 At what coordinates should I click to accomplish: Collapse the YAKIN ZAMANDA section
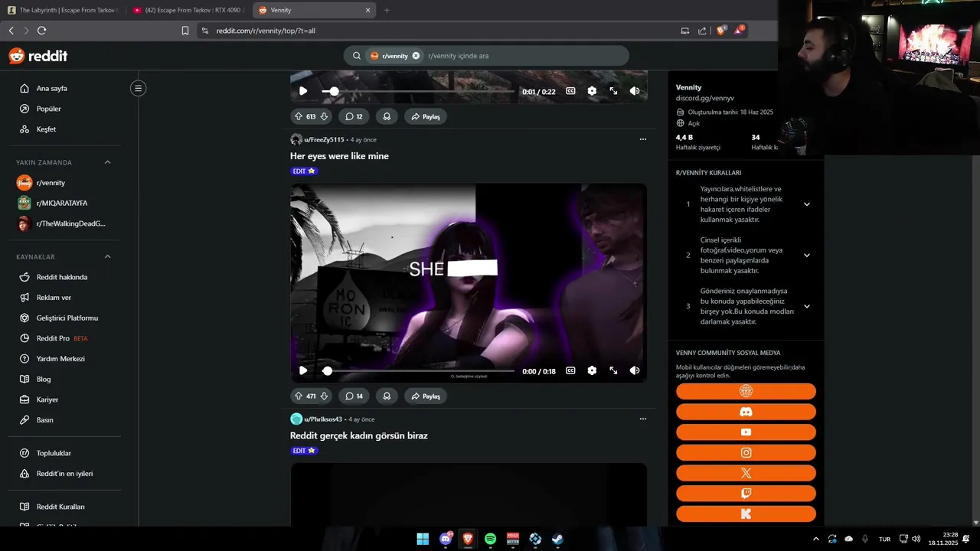pyautogui.click(x=107, y=162)
